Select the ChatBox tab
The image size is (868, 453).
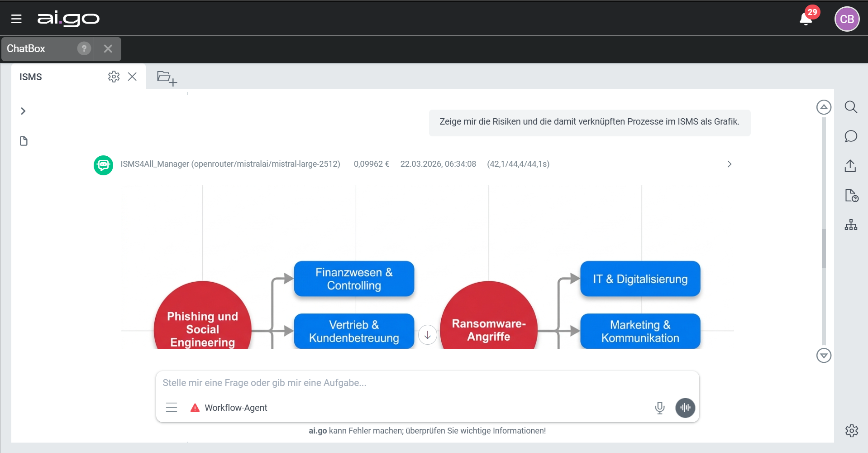pyautogui.click(x=26, y=49)
